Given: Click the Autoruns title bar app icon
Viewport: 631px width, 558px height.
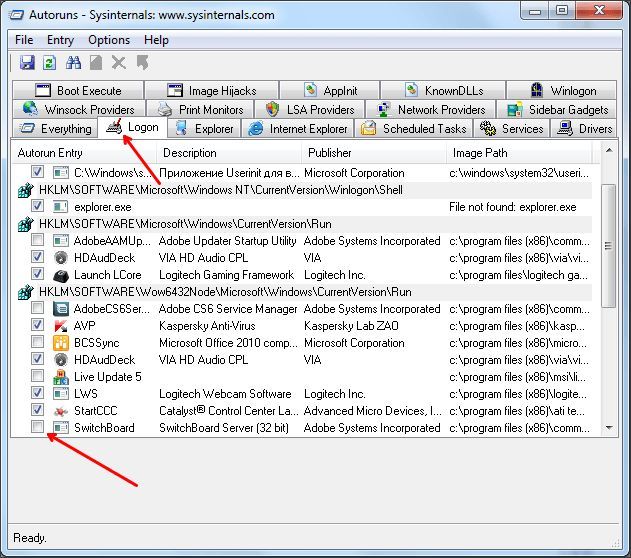Looking at the screenshot, I should (x=17, y=15).
